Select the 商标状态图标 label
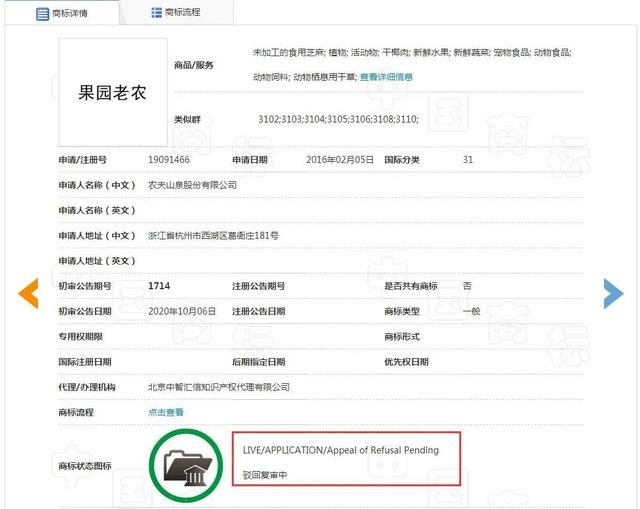 [85, 466]
